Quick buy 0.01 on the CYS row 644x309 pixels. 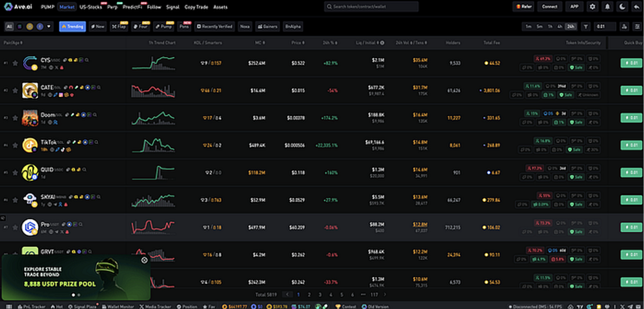pos(631,63)
